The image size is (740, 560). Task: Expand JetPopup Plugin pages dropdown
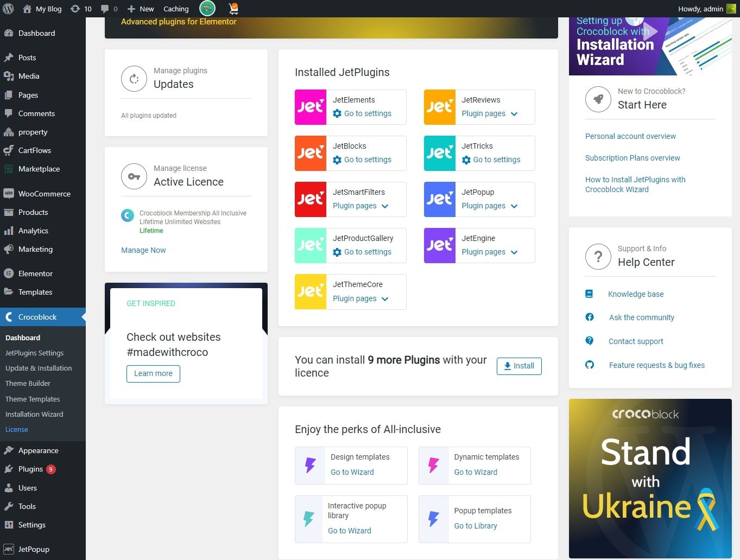tap(490, 206)
